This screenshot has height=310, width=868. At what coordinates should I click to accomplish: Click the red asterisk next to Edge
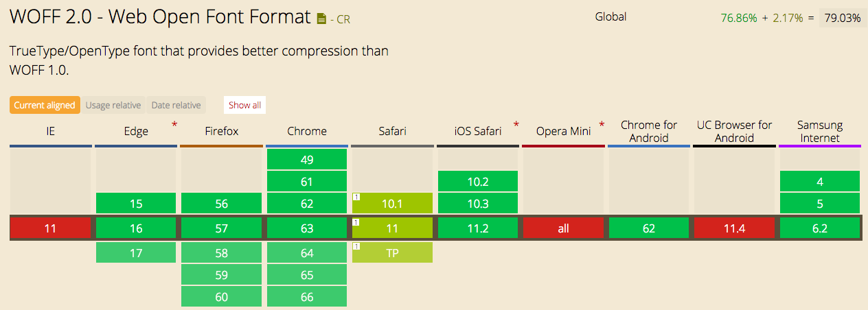174,126
